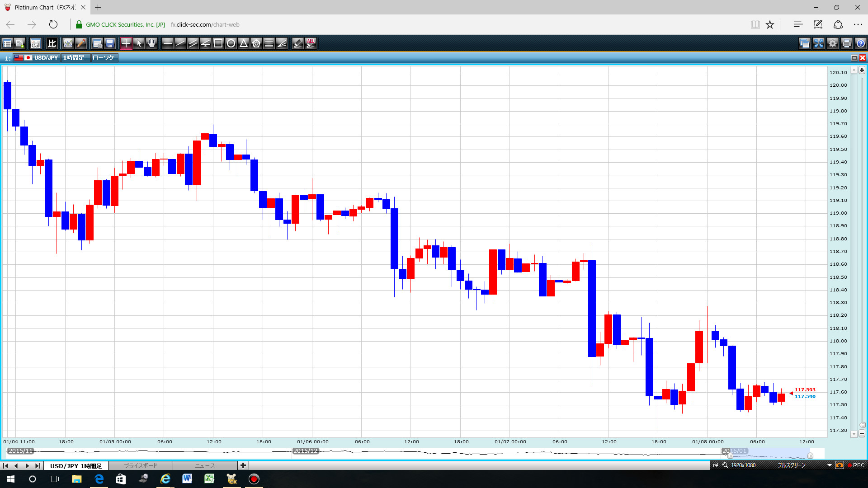Click the erase ALL drawings icon

pyautogui.click(x=311, y=43)
